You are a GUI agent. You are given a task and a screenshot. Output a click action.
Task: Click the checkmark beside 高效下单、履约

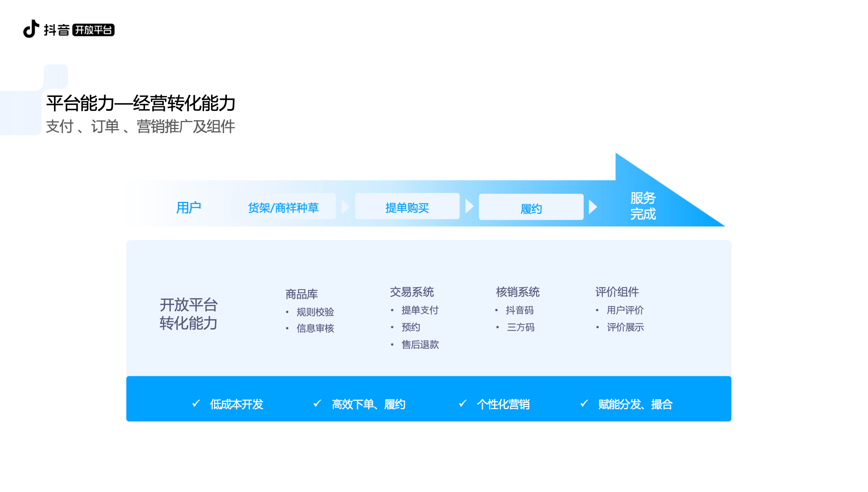click(317, 404)
